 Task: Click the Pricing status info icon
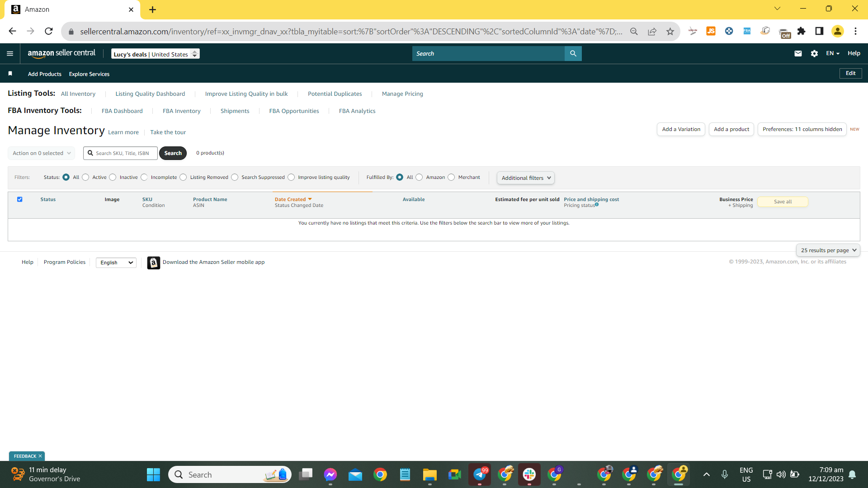(x=597, y=205)
